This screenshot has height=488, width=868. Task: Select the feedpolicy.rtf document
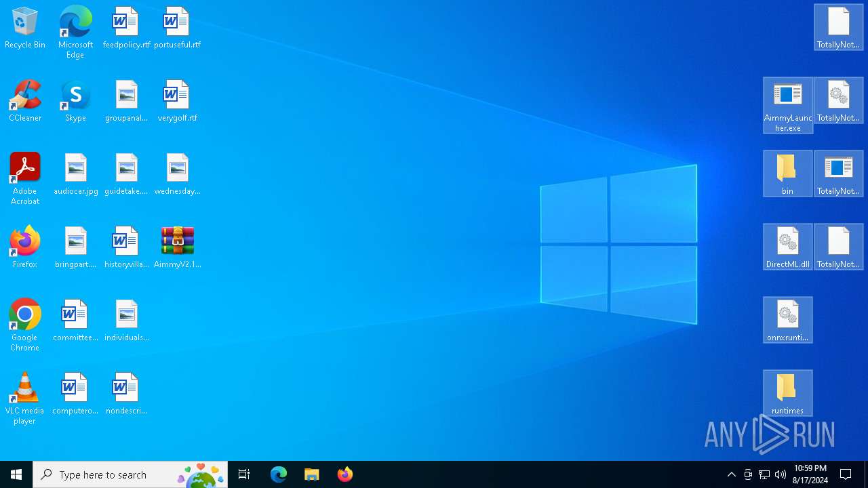tap(126, 28)
